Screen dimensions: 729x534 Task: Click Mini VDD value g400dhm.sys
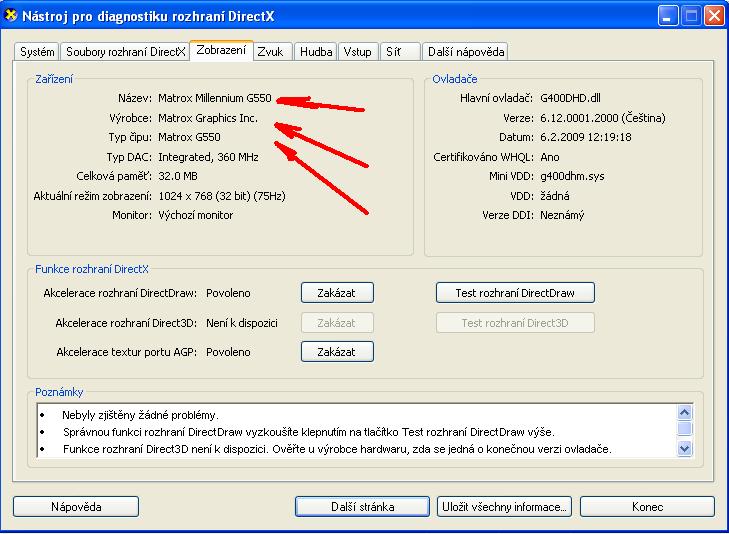click(x=572, y=177)
